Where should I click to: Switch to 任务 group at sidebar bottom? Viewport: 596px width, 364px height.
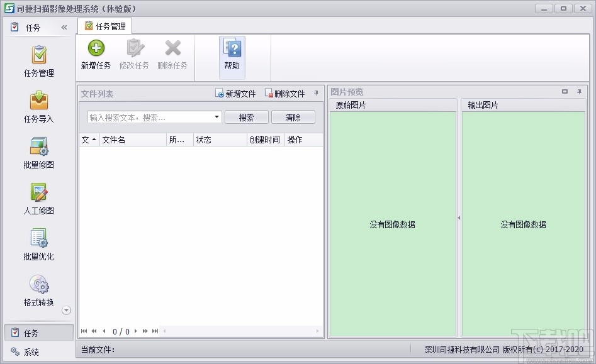(39, 333)
